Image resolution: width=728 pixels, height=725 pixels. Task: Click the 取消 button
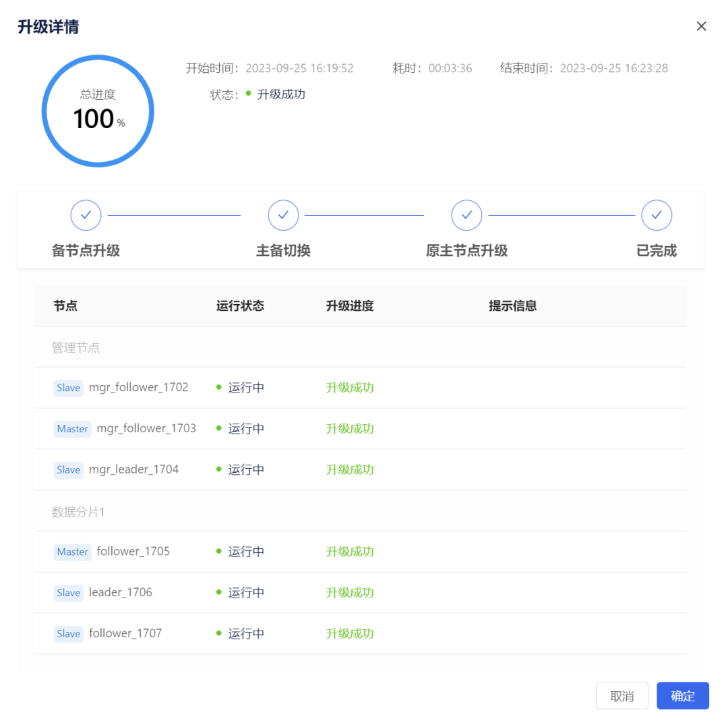click(621, 695)
